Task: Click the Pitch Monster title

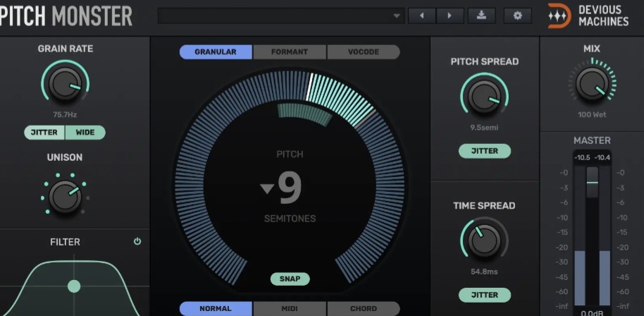Action: pyautogui.click(x=66, y=16)
